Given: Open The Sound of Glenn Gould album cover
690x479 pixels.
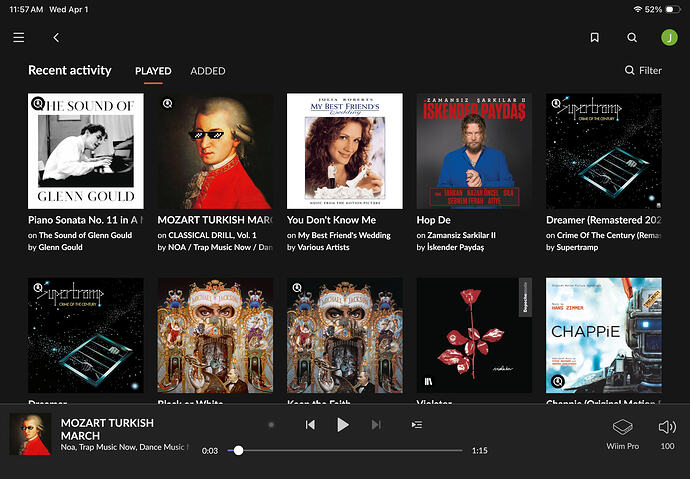Looking at the screenshot, I should [86, 151].
